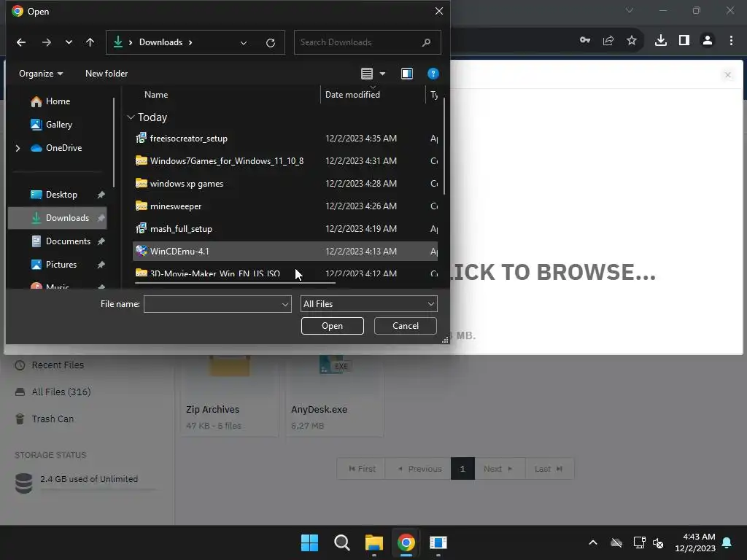Viewport: 747px width, 560px height.
Task: Toggle the preview pane
Action: point(407,74)
